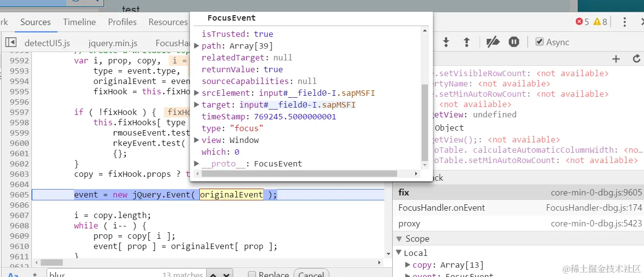Switch to the Timeline tab
This screenshot has height=277, width=644.
pyautogui.click(x=79, y=22)
